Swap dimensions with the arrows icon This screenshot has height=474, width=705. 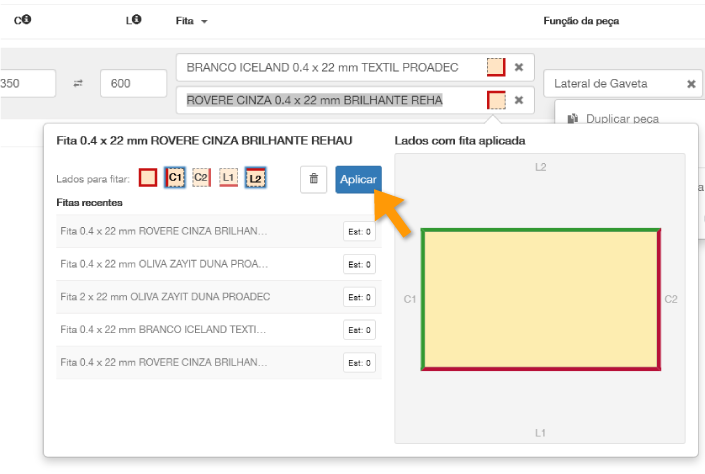(x=78, y=83)
